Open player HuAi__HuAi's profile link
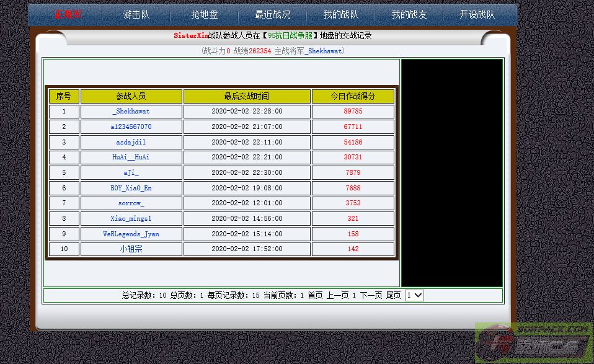 [131, 157]
